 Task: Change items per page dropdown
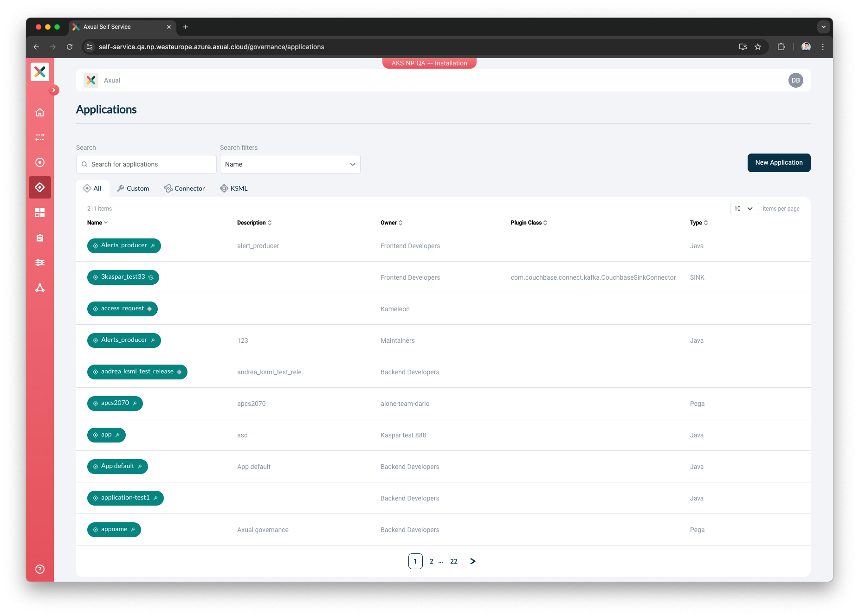(744, 209)
